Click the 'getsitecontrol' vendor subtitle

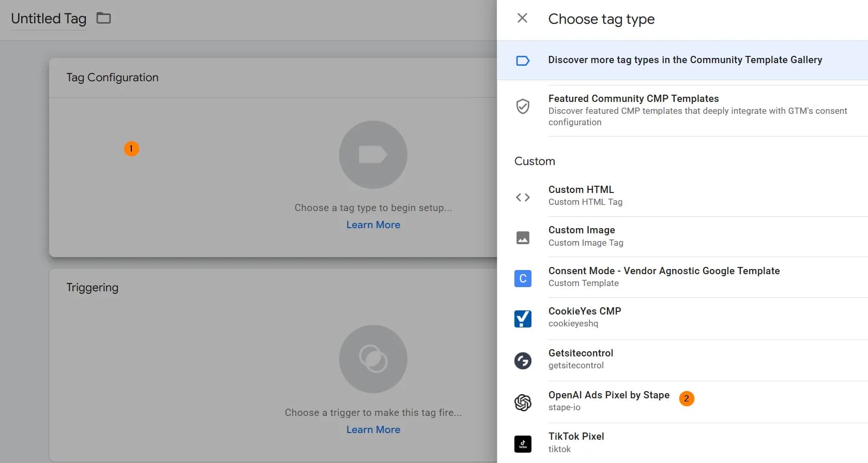coord(576,365)
